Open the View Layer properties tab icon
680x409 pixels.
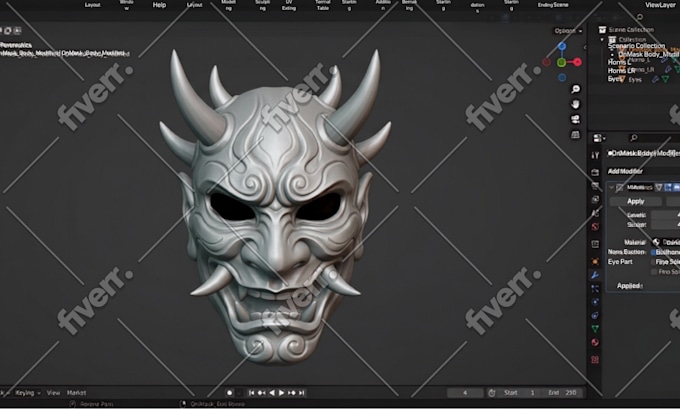pyautogui.click(x=595, y=200)
